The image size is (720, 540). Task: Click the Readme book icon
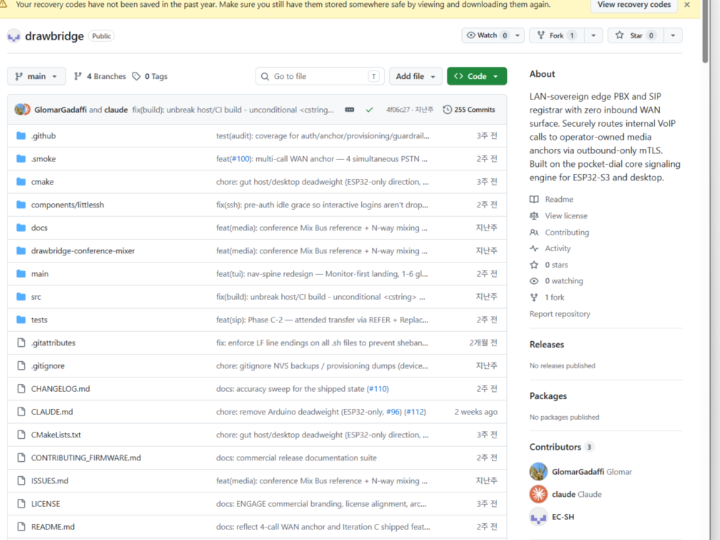(534, 199)
